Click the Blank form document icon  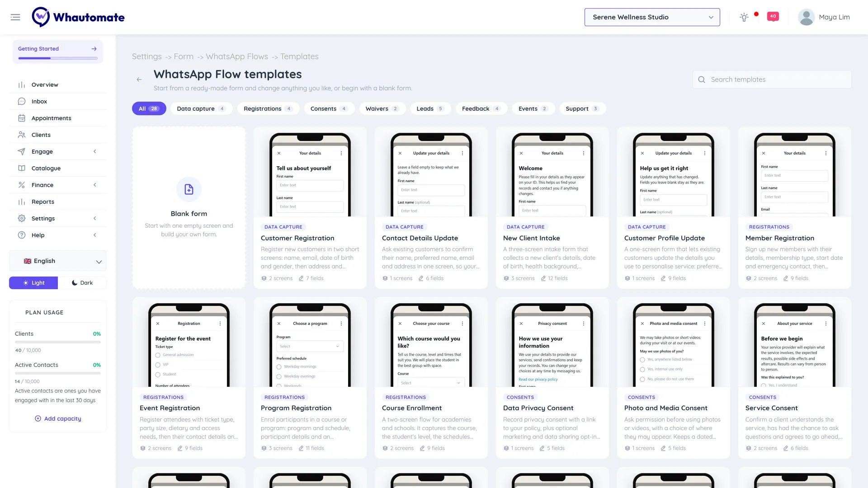[x=189, y=189]
